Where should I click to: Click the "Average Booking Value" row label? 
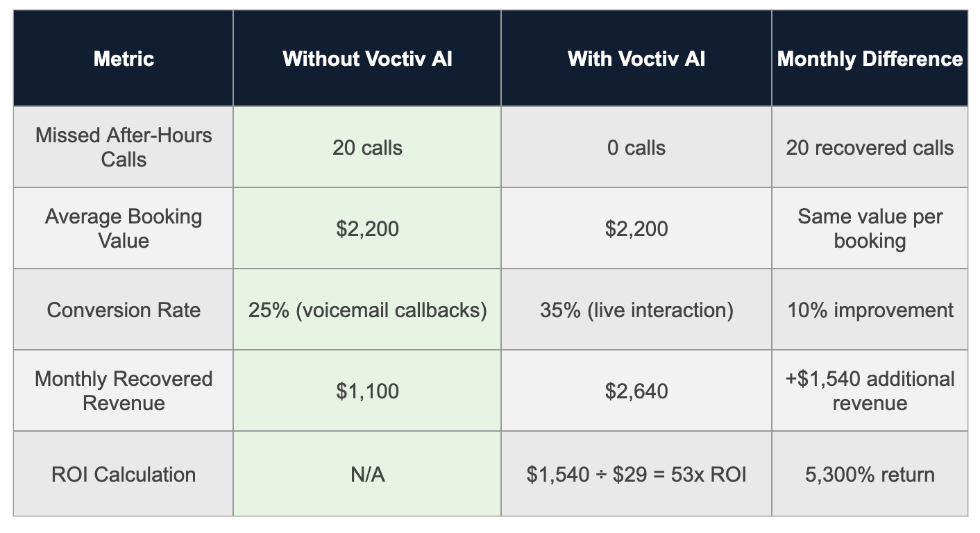tap(124, 228)
